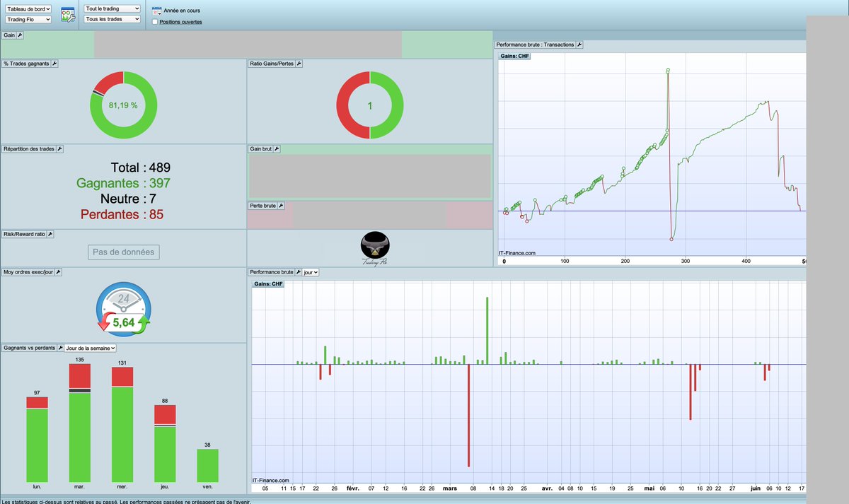Image resolution: width=849 pixels, height=504 pixels.
Task: Click the clock gauge showing 5,64 orders per day
Action: click(123, 309)
